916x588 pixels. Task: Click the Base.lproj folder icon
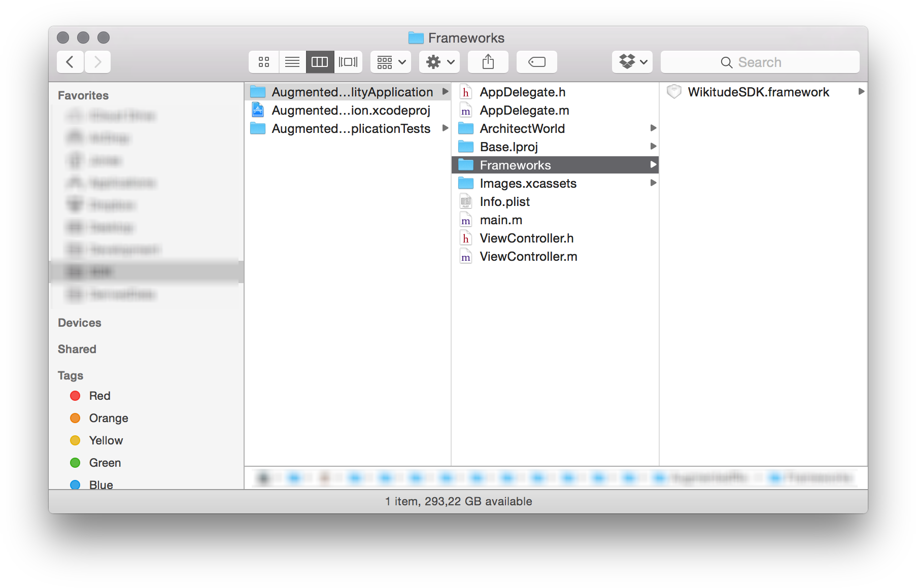pyautogui.click(x=466, y=147)
